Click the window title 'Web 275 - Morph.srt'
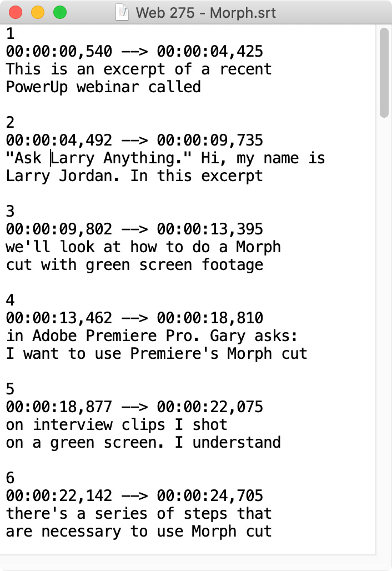The height and width of the screenshot is (571, 392). coord(205,13)
